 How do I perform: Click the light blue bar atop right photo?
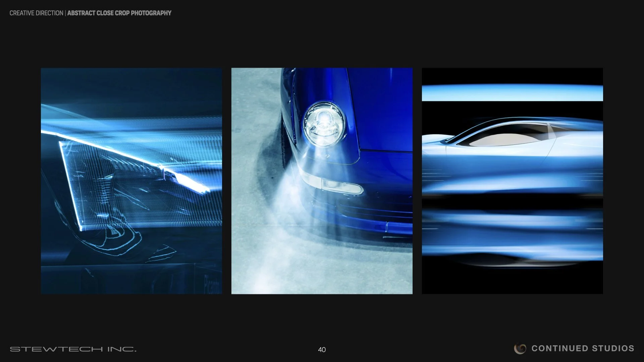[x=512, y=93]
